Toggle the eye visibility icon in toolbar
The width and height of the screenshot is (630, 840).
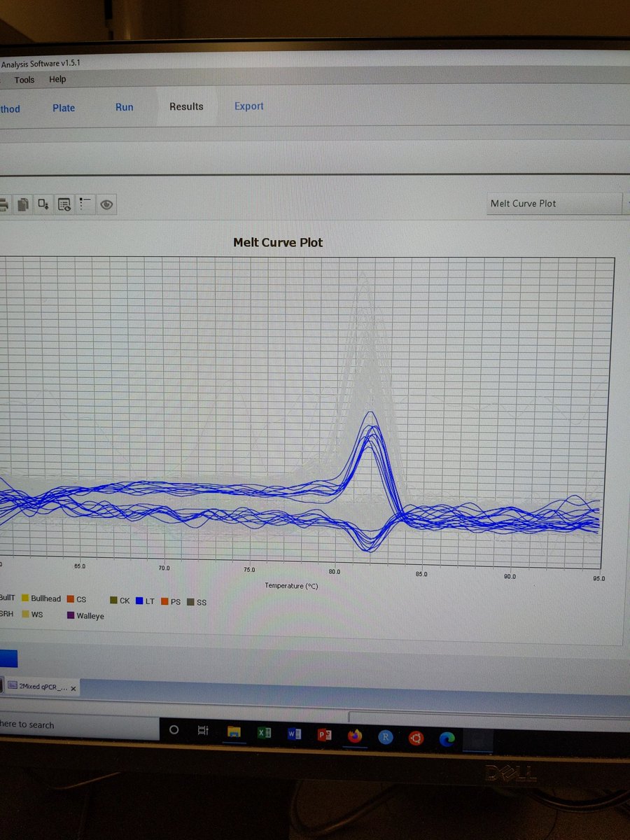(106, 204)
